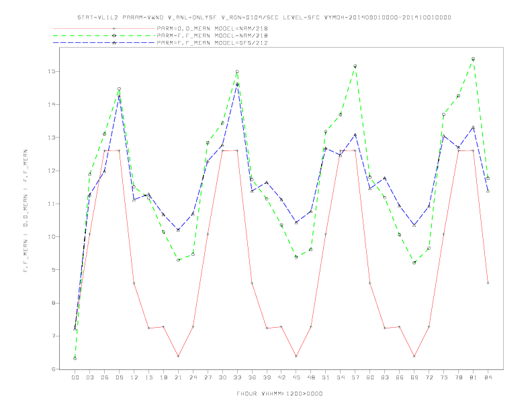Image resolution: width=532 pixels, height=411 pixels.
Task: Click x-axis forecast hour label 00
Action: tap(75, 377)
